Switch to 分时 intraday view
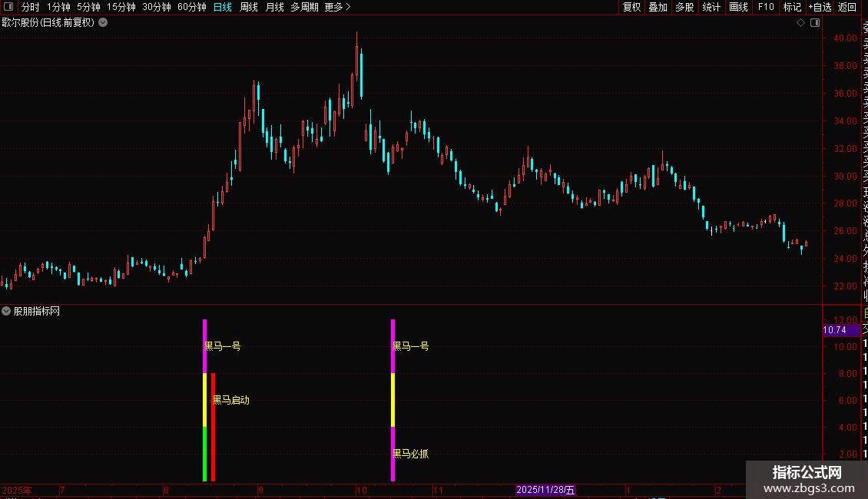 (31, 7)
